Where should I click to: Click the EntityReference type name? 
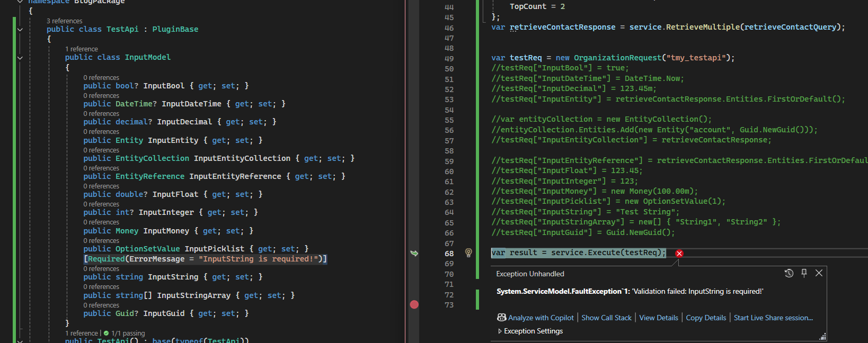click(150, 176)
